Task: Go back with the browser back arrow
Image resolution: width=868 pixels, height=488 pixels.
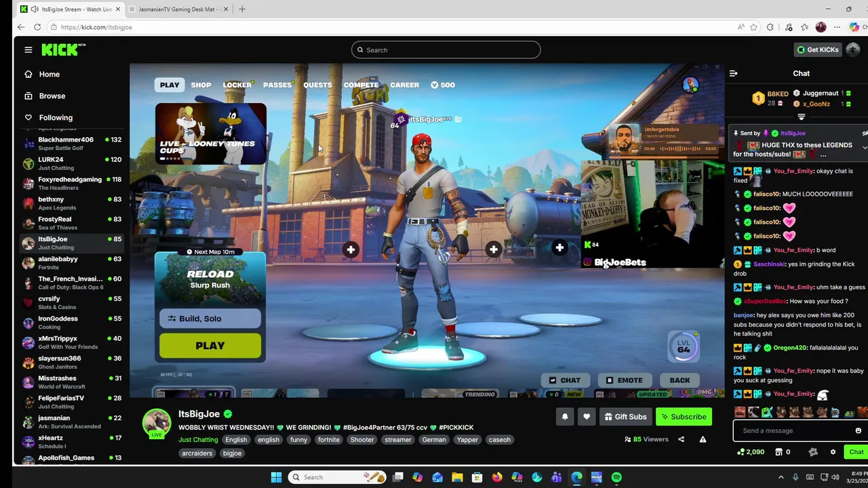Action: pos(21,27)
